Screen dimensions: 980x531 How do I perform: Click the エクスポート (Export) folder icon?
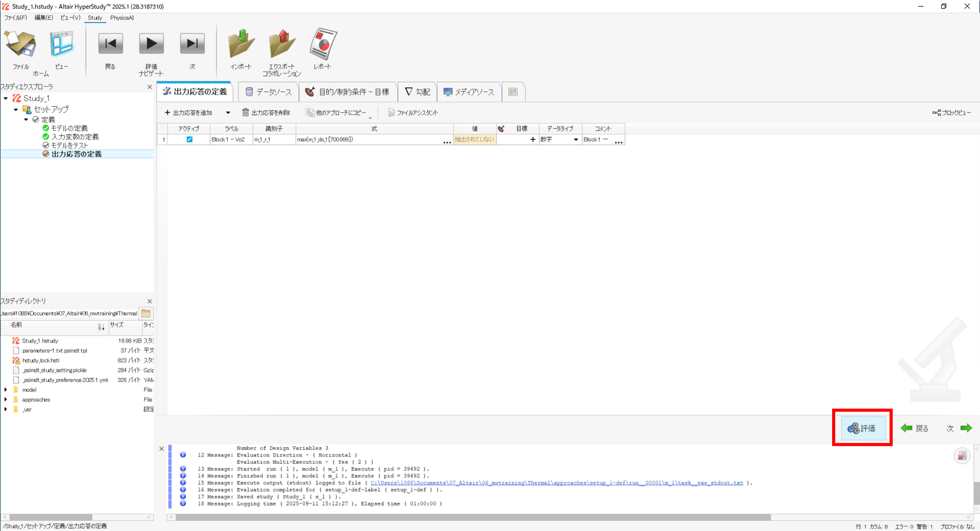click(282, 45)
